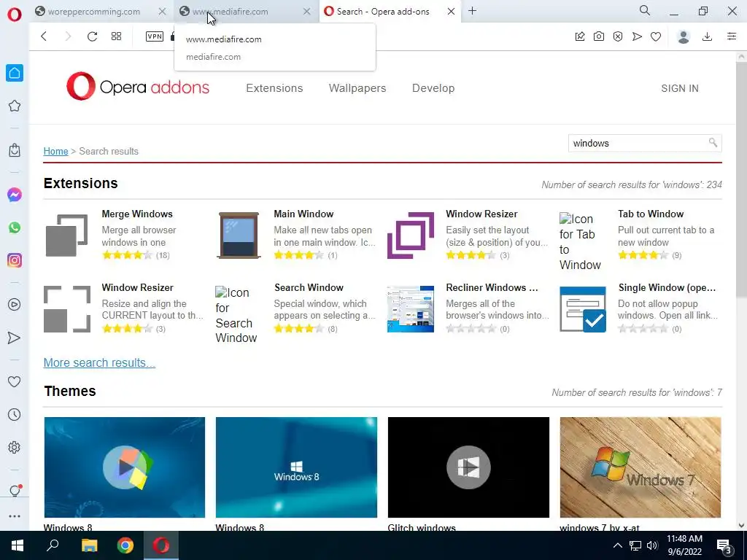
Task: Reload the current page
Action: coord(92,36)
